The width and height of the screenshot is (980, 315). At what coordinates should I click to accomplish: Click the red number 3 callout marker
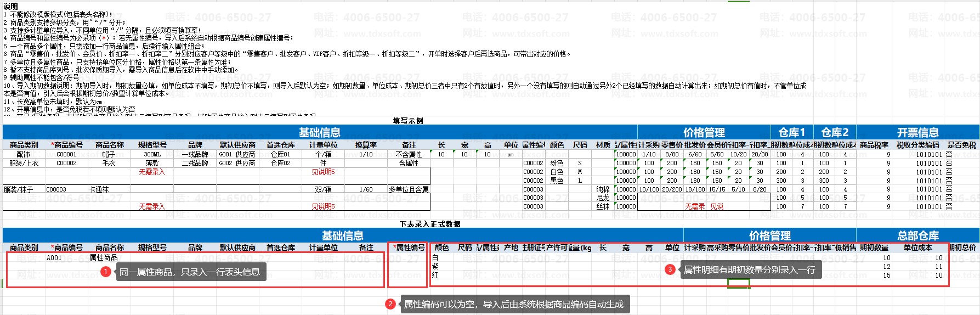tap(670, 269)
